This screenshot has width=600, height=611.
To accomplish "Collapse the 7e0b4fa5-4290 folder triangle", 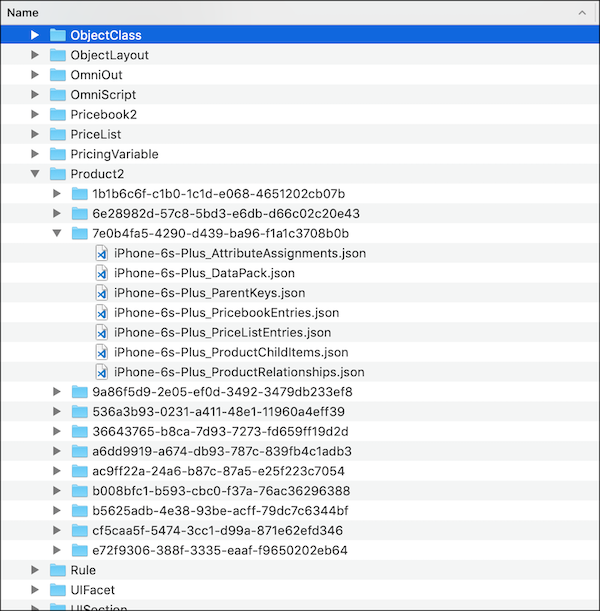I will coord(57,233).
